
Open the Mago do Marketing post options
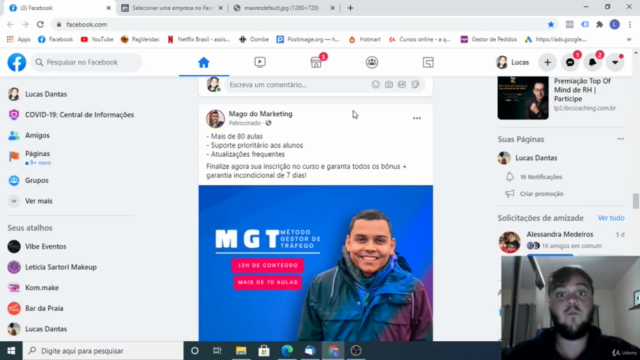(x=417, y=118)
